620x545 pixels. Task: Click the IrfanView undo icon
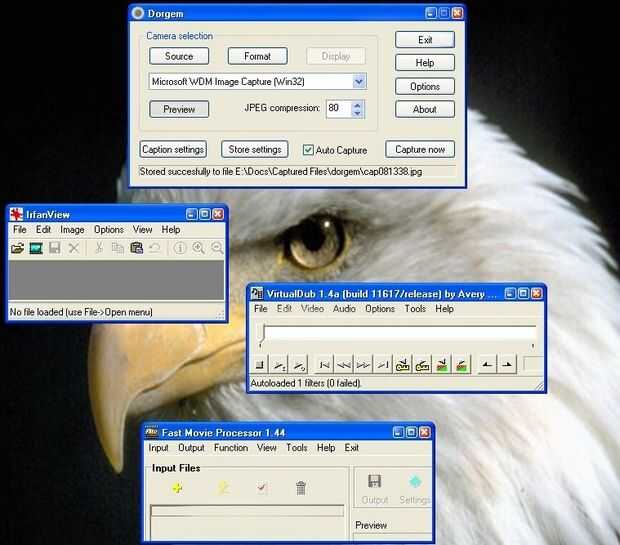click(x=155, y=248)
